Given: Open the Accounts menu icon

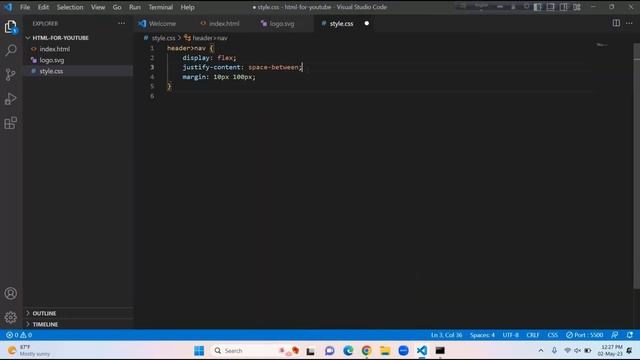Looking at the screenshot, I should (11, 293).
